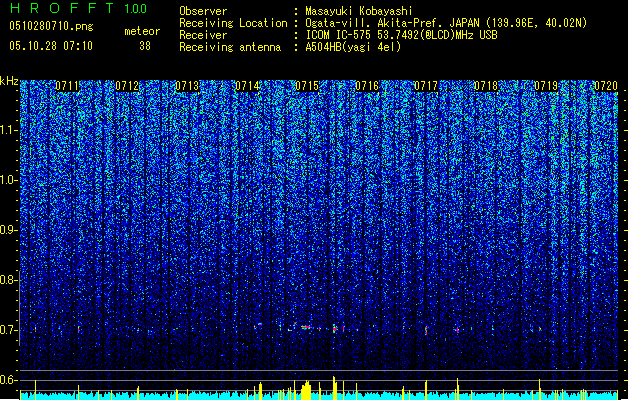Click the 0717 time marker
Viewport: 629px width, 400px height.
point(426,86)
